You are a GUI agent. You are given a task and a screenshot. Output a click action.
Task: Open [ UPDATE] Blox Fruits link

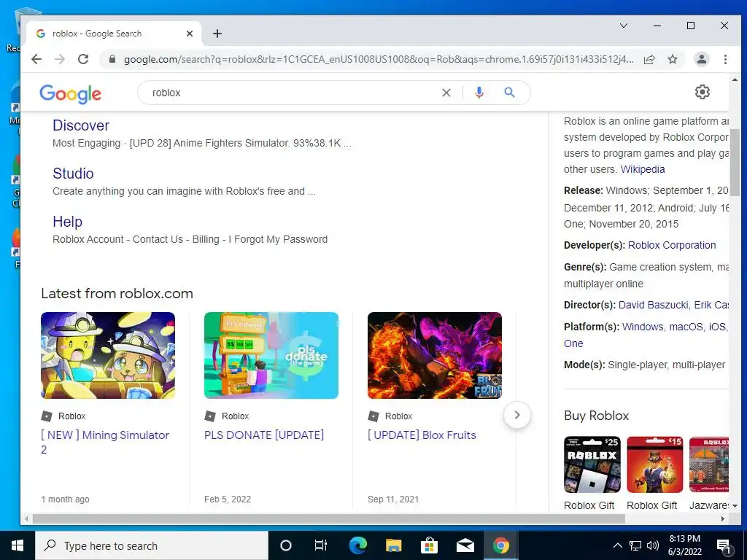point(422,435)
